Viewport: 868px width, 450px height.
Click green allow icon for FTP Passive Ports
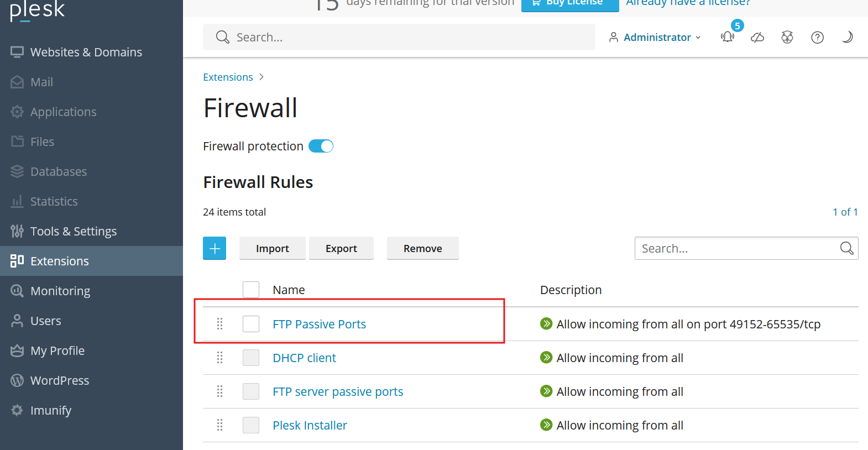(x=546, y=323)
